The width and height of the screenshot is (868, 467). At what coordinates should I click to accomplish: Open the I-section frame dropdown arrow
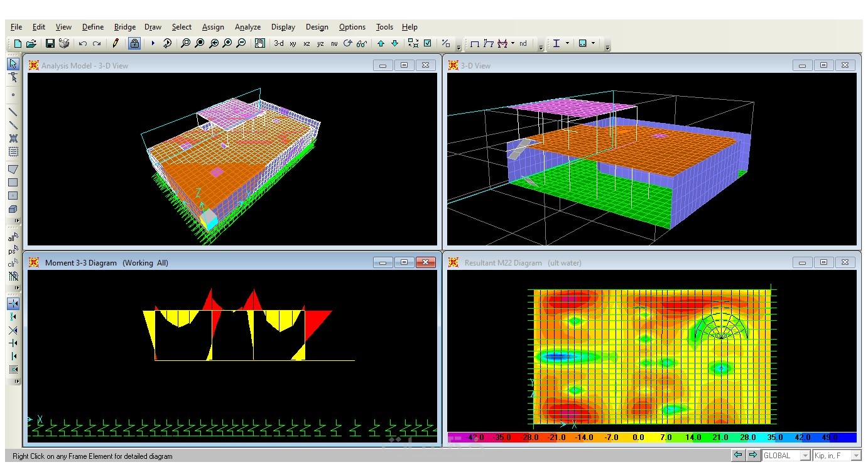coord(567,43)
